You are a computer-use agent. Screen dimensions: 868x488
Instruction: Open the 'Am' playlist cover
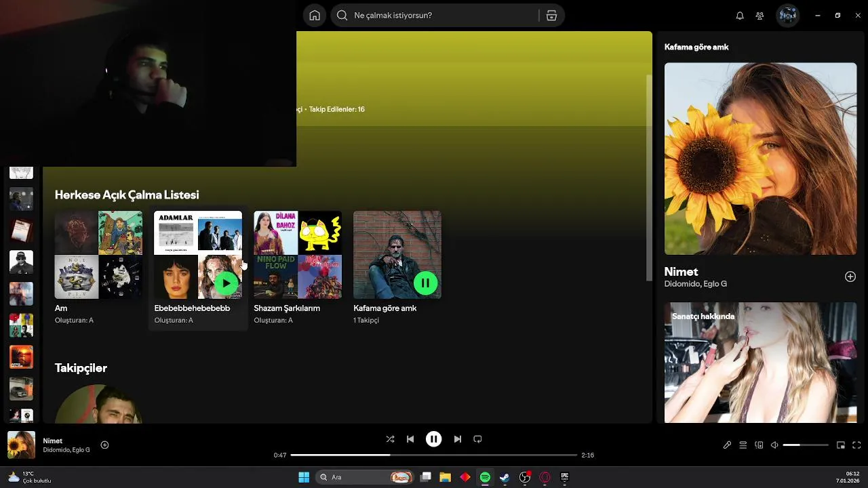pyautogui.click(x=98, y=255)
